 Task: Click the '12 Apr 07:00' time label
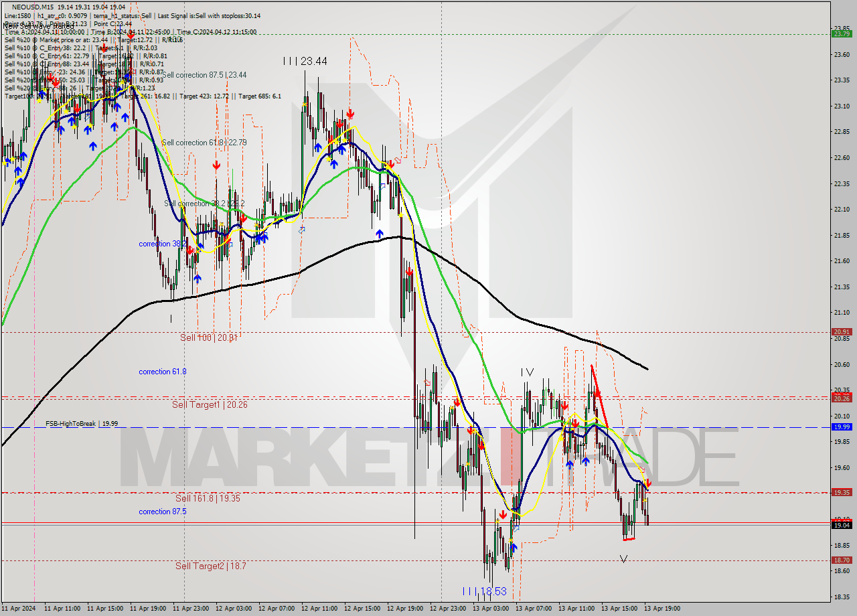[x=277, y=609]
